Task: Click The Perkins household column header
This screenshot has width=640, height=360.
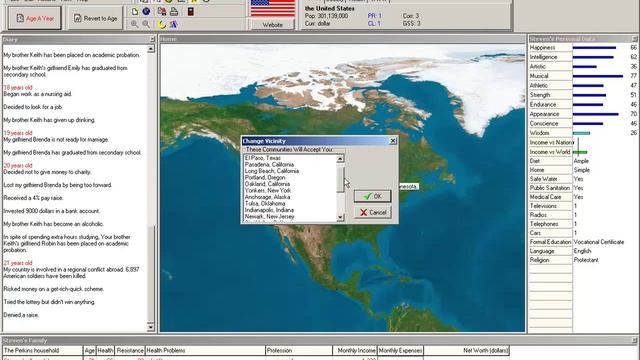Action: coord(42,350)
